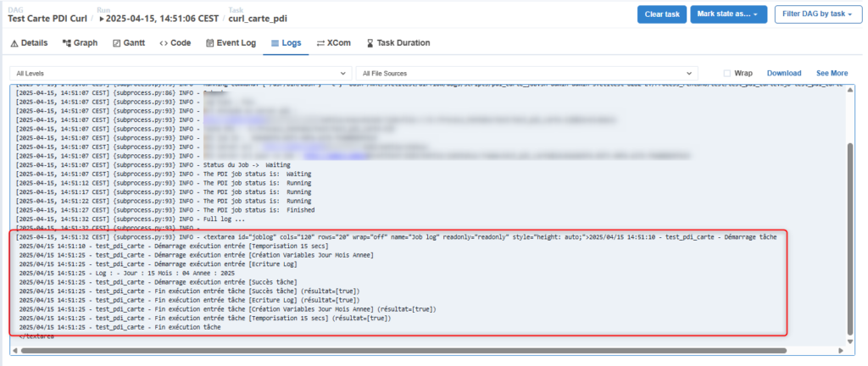
Task: Click the Download link
Action: [x=784, y=73]
